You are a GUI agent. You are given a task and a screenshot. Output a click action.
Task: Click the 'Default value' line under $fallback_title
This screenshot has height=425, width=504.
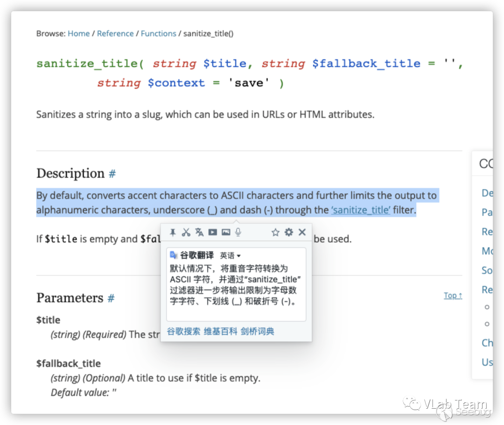(x=84, y=392)
